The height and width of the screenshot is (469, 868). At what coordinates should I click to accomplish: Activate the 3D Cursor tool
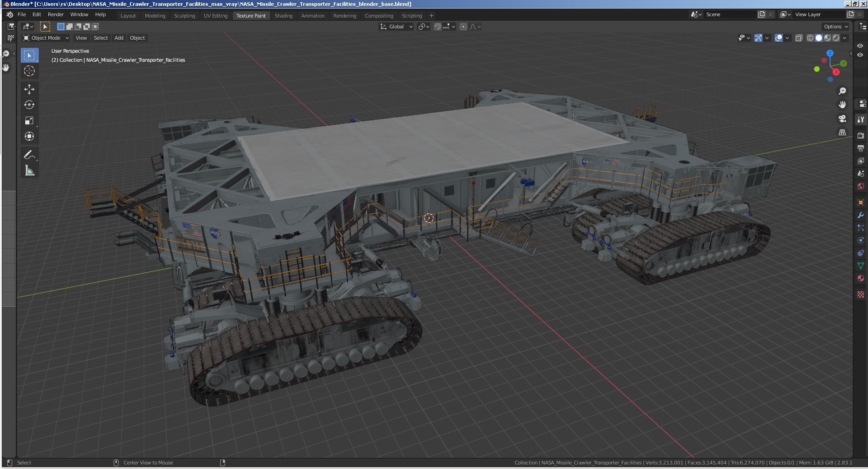pyautogui.click(x=29, y=71)
